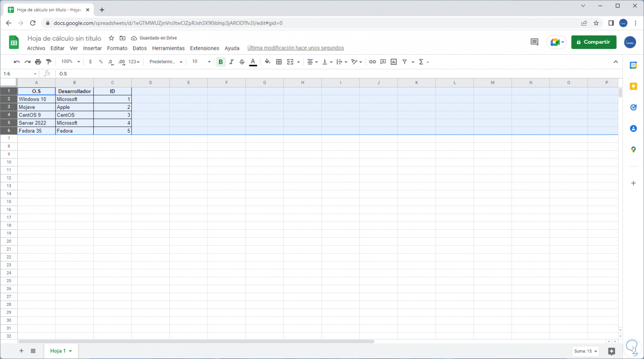This screenshot has height=359, width=644.
Task: Open Contacts in the side panel
Action: pyautogui.click(x=633, y=128)
